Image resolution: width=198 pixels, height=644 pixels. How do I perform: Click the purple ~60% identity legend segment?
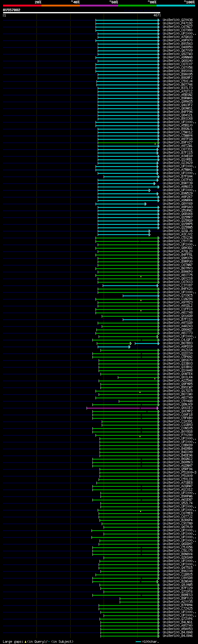point(99,6)
